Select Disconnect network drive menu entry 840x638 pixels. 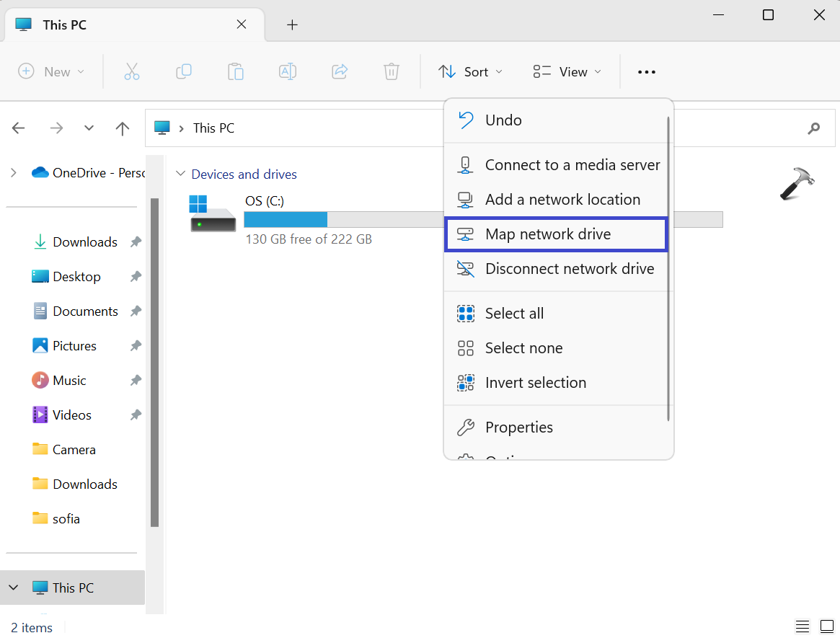point(569,269)
